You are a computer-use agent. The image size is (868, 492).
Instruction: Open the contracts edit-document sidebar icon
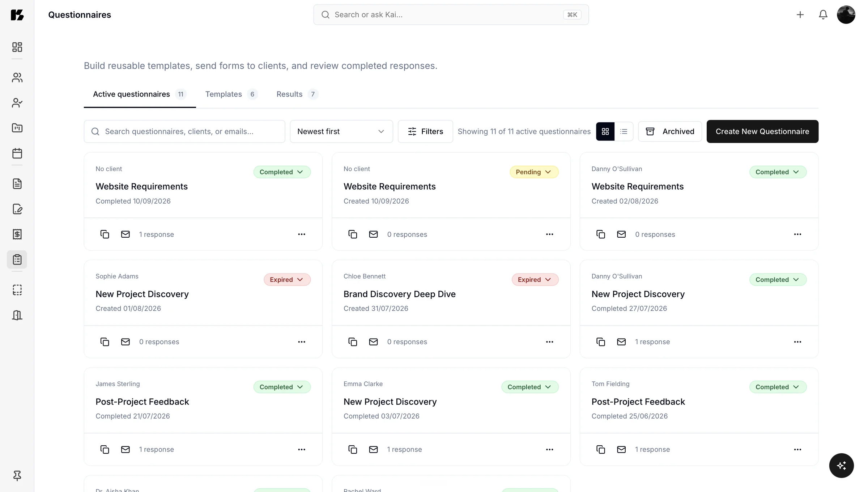(17, 209)
